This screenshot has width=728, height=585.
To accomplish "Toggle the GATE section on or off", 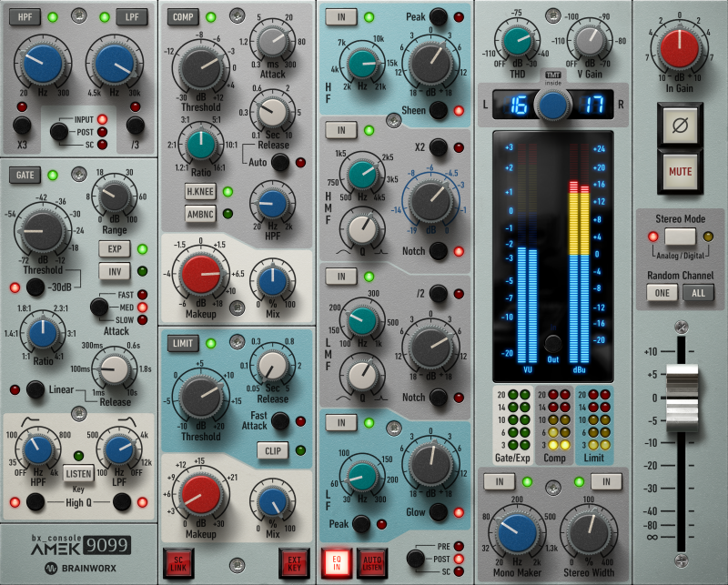I will coord(23,175).
